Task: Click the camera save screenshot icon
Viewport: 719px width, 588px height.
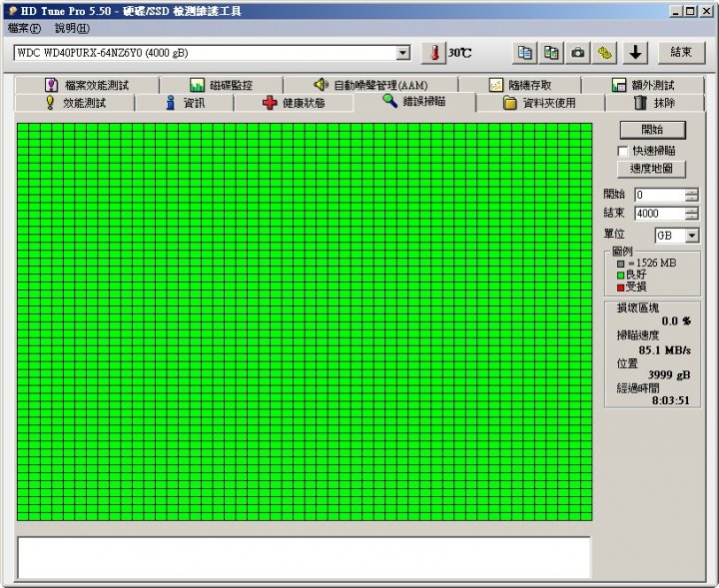Action: click(578, 53)
